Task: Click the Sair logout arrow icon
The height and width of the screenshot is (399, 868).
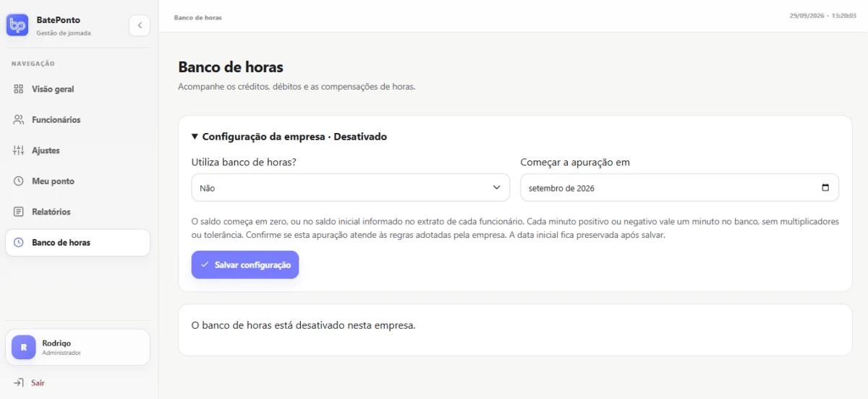Action: click(x=19, y=382)
